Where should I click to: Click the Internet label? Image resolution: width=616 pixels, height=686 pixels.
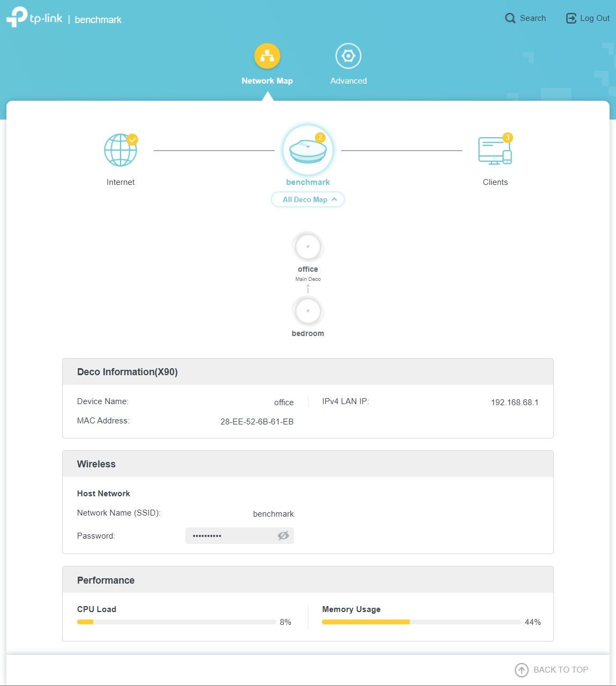tap(121, 182)
